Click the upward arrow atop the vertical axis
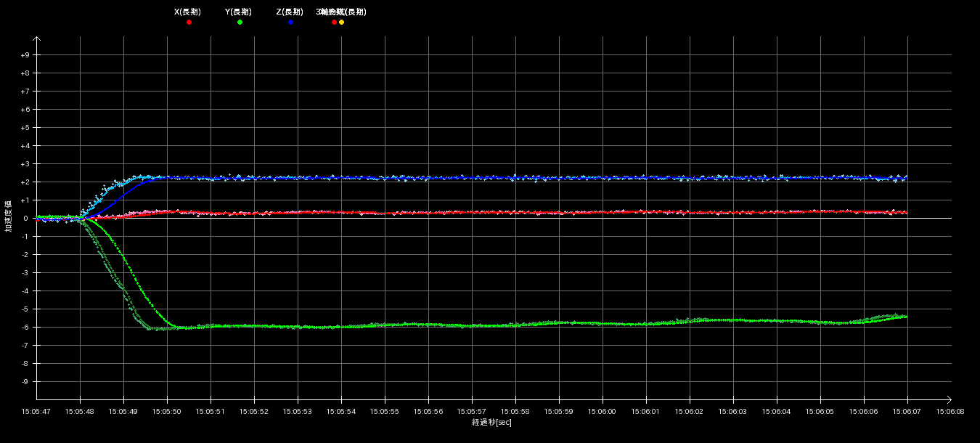980x443 pixels. 37,40
